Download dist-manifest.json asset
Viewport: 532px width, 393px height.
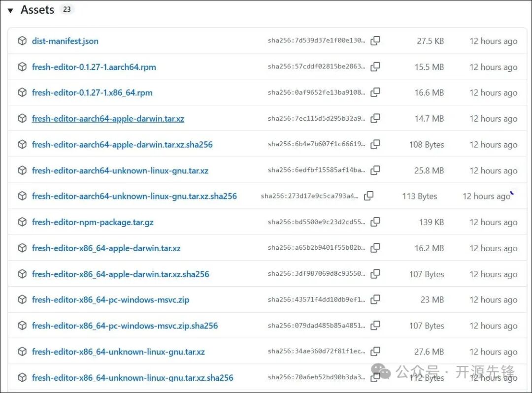(x=65, y=41)
